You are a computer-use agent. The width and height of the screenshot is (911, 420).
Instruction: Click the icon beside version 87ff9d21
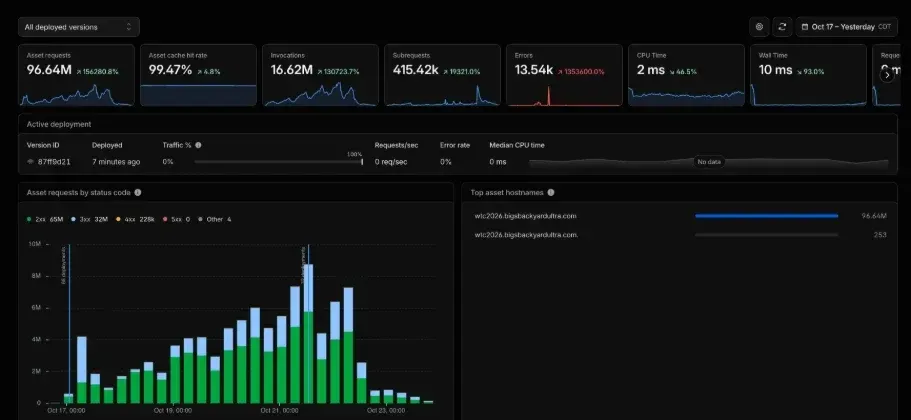click(31, 161)
